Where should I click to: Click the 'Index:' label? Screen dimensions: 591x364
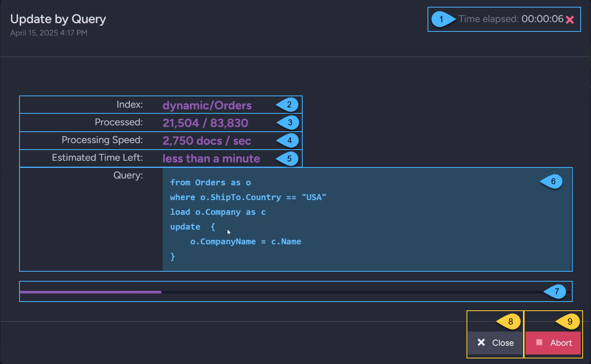(x=130, y=105)
